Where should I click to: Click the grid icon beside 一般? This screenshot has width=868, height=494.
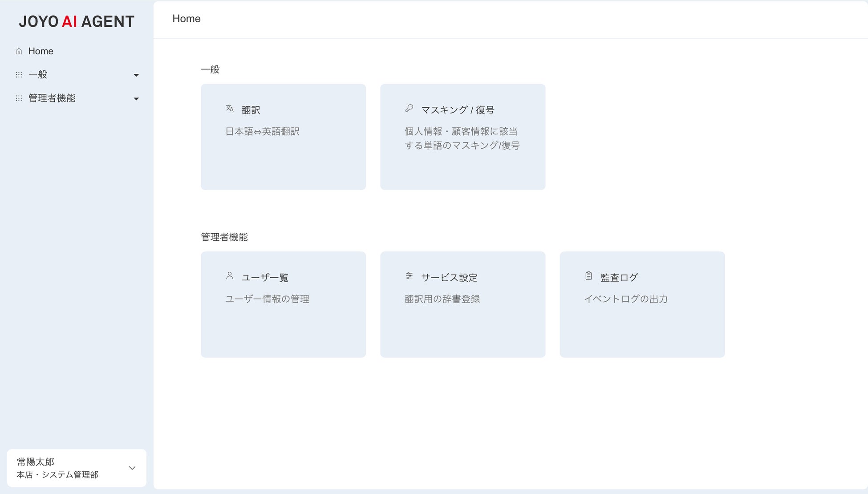[x=19, y=75]
